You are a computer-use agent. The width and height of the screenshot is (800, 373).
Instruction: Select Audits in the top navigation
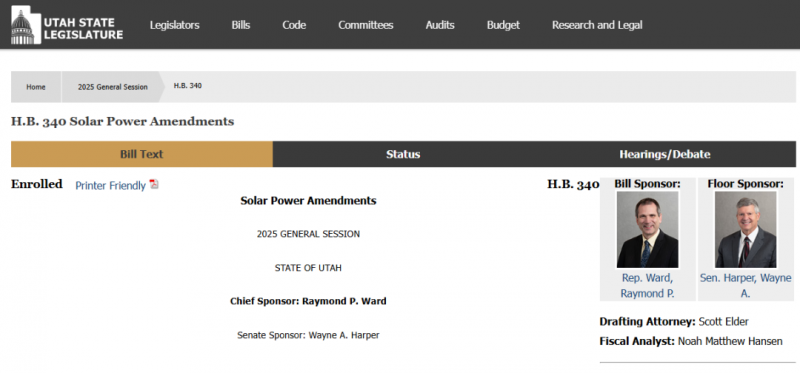(x=440, y=25)
